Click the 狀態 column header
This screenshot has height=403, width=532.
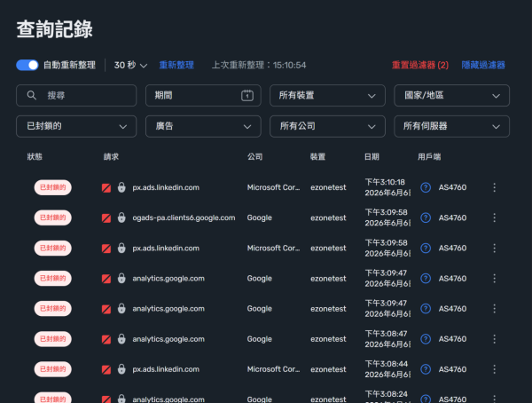tap(35, 156)
